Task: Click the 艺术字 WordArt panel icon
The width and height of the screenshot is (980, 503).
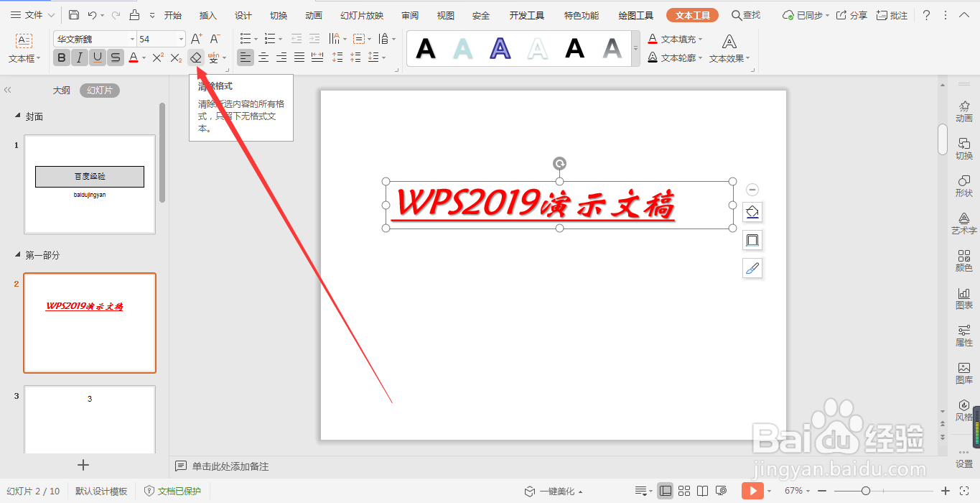Action: (964, 223)
